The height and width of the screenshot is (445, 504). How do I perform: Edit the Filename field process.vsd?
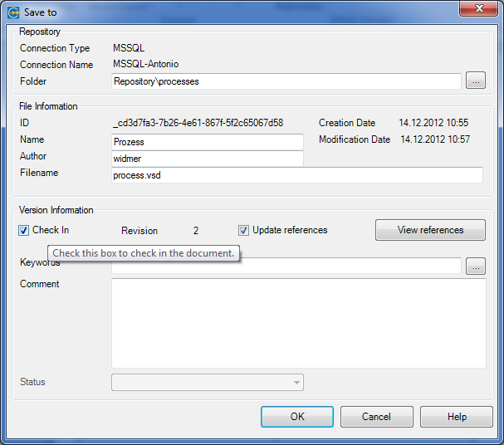(297, 175)
